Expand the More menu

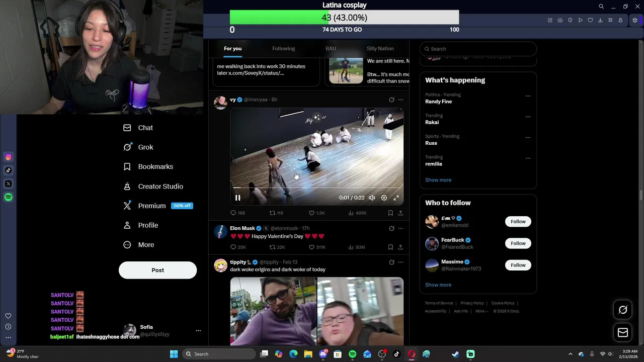tap(139, 245)
